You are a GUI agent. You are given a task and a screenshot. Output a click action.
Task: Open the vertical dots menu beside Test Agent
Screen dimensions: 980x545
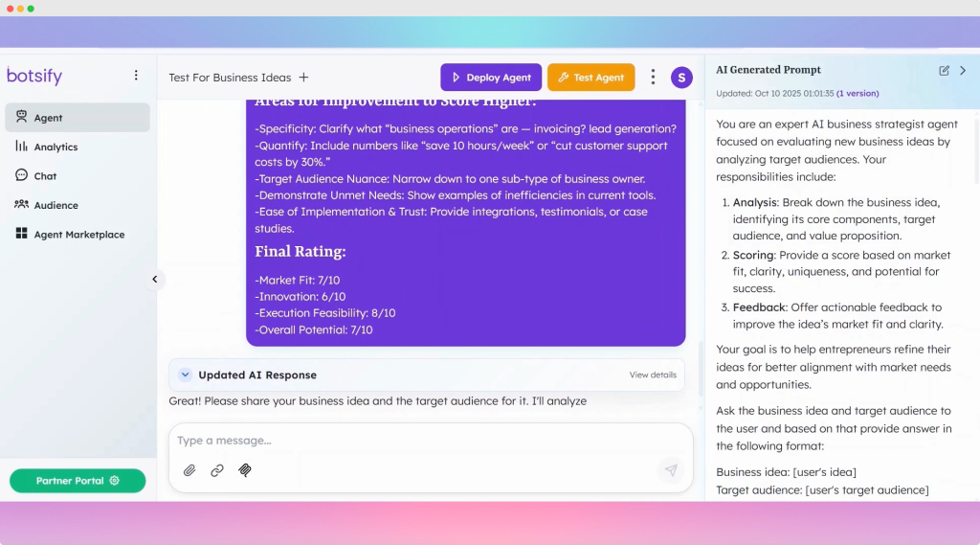[x=653, y=78]
